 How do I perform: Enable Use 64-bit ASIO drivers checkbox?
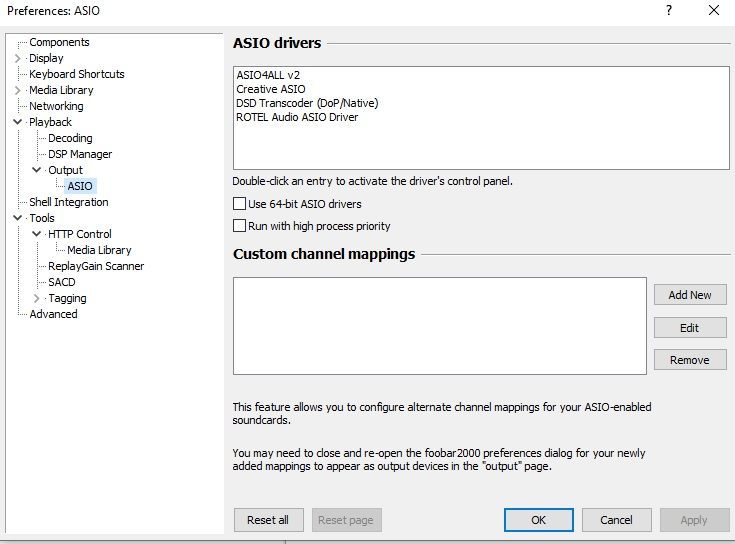(x=240, y=203)
